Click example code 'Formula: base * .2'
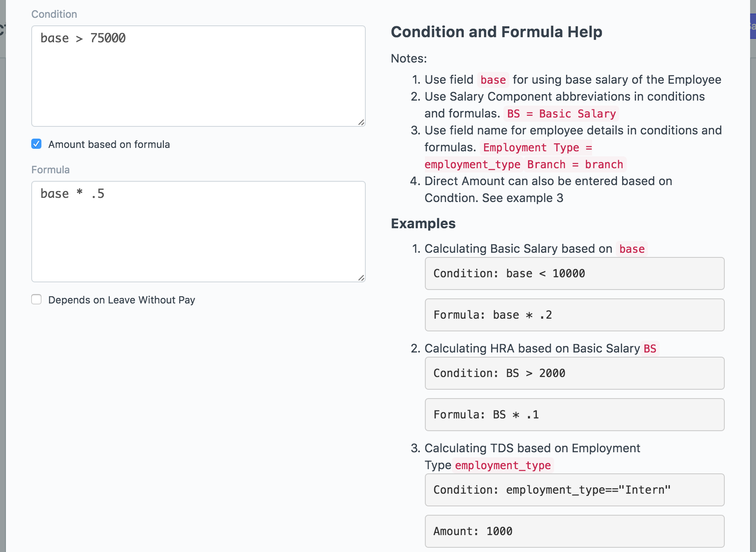Image resolution: width=756 pixels, height=552 pixels. tap(574, 315)
